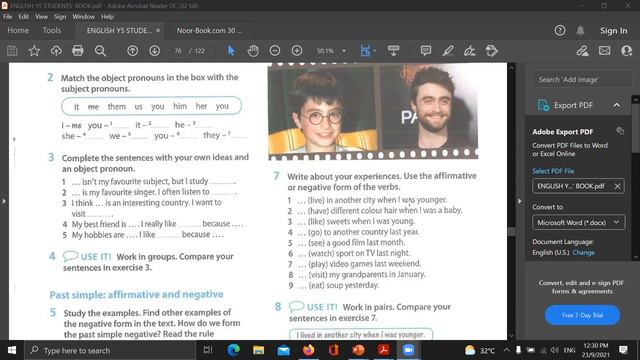The width and height of the screenshot is (640, 360).
Task: Click the Select PDF File link
Action: click(x=553, y=171)
